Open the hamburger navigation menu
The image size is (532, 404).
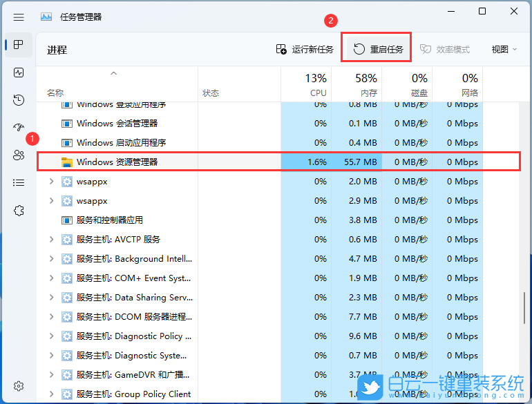click(x=19, y=17)
